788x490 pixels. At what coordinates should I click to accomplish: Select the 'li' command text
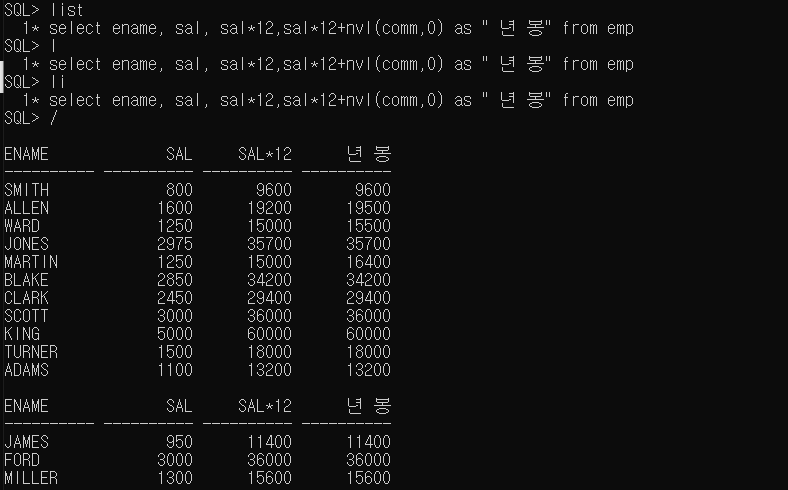[x=57, y=82]
